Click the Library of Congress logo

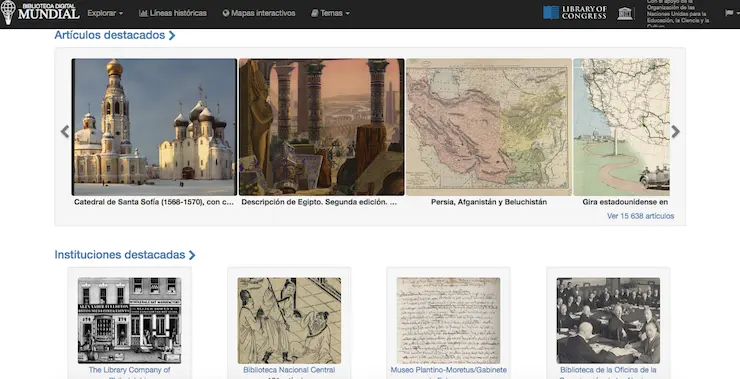point(574,13)
